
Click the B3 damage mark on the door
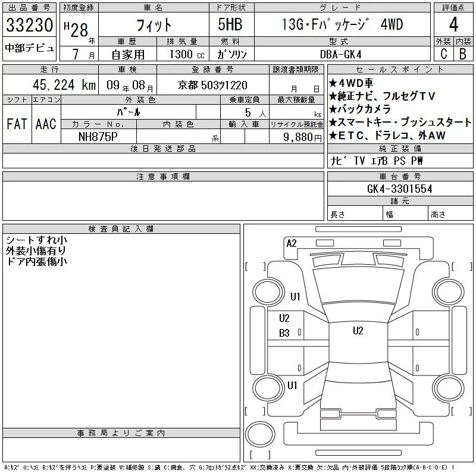(284, 334)
